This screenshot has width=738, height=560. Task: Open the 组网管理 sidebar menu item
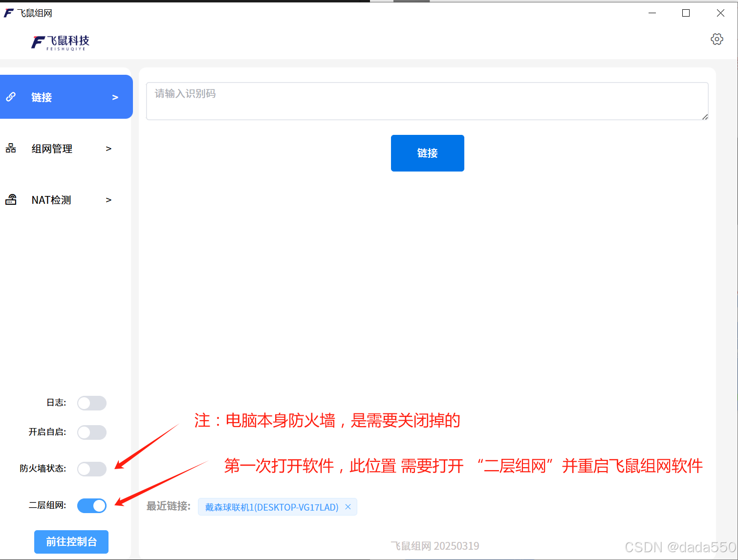pyautogui.click(x=66, y=148)
